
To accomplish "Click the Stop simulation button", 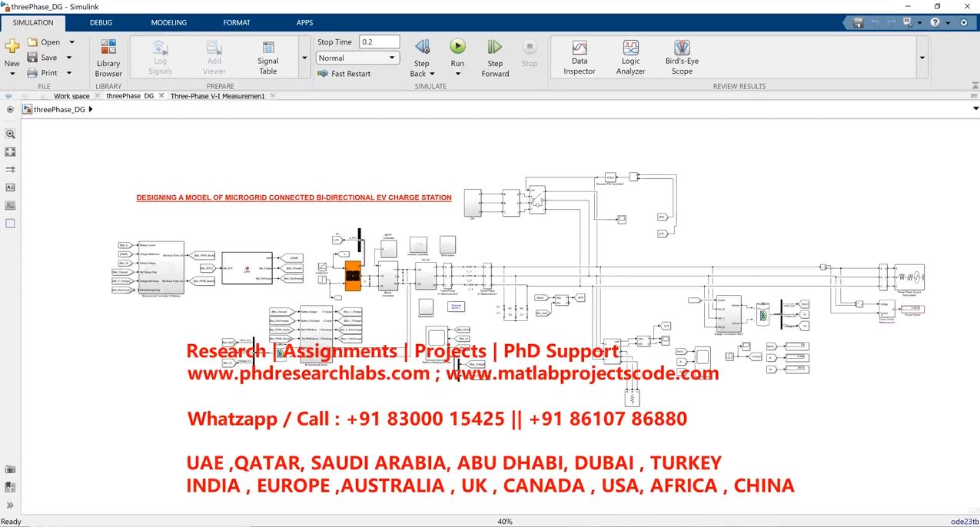I will (530, 53).
